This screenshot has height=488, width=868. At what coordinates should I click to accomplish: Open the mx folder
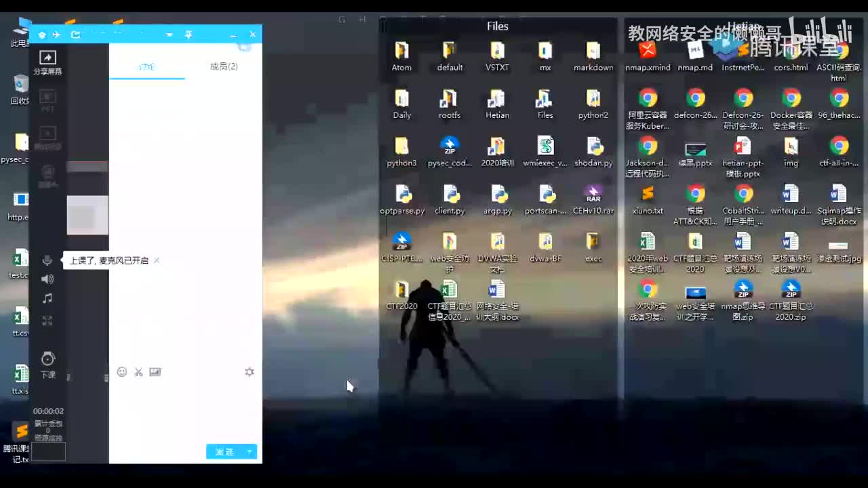pyautogui.click(x=545, y=57)
